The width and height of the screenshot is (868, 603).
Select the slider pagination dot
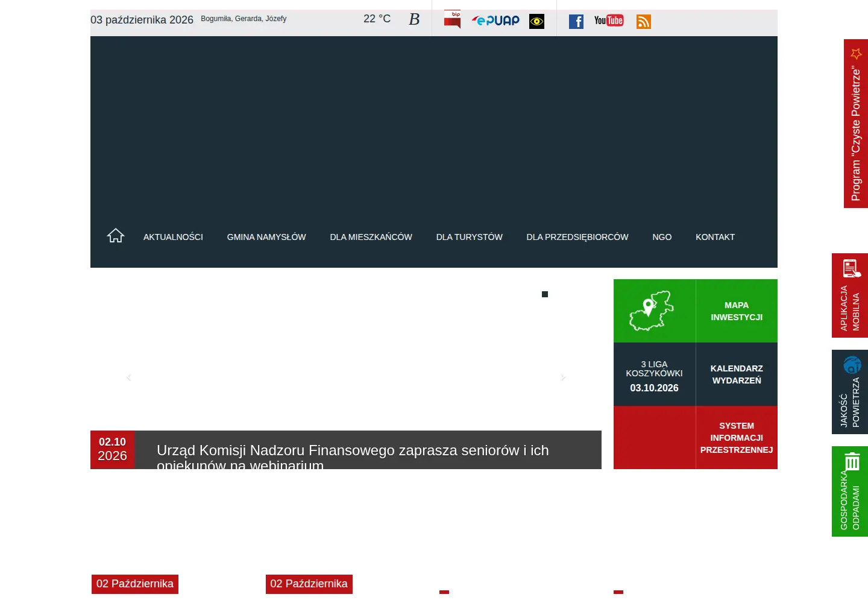[x=545, y=294]
